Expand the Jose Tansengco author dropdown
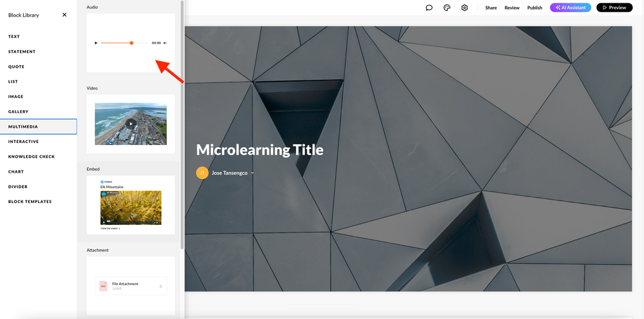644x319 pixels. click(x=252, y=173)
